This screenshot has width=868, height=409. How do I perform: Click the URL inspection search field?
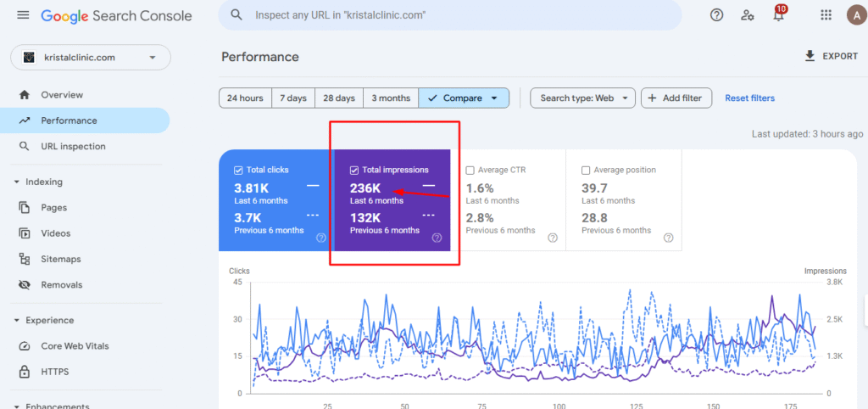[449, 15]
